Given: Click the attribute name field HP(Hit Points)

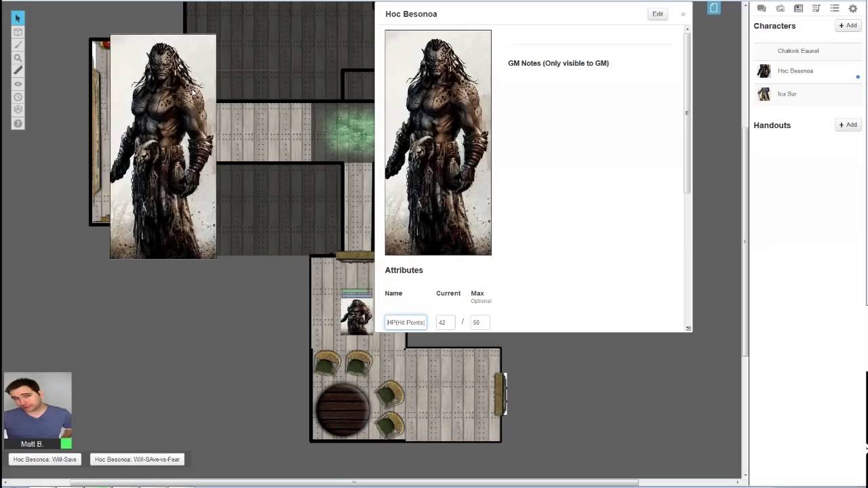Looking at the screenshot, I should tap(406, 322).
